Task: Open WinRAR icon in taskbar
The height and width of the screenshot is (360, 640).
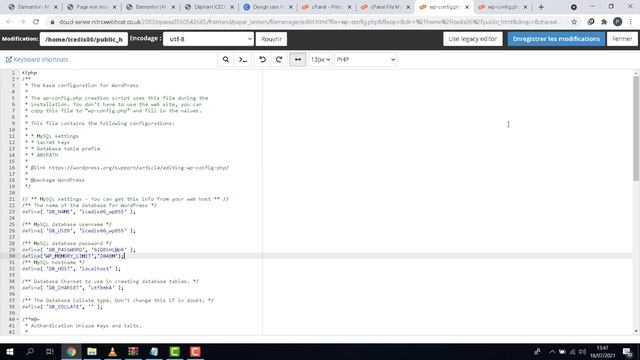Action: point(133,351)
